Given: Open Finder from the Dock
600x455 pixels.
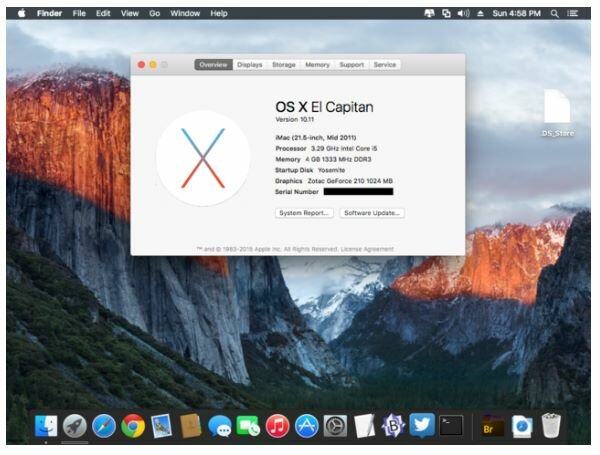Looking at the screenshot, I should 46,426.
